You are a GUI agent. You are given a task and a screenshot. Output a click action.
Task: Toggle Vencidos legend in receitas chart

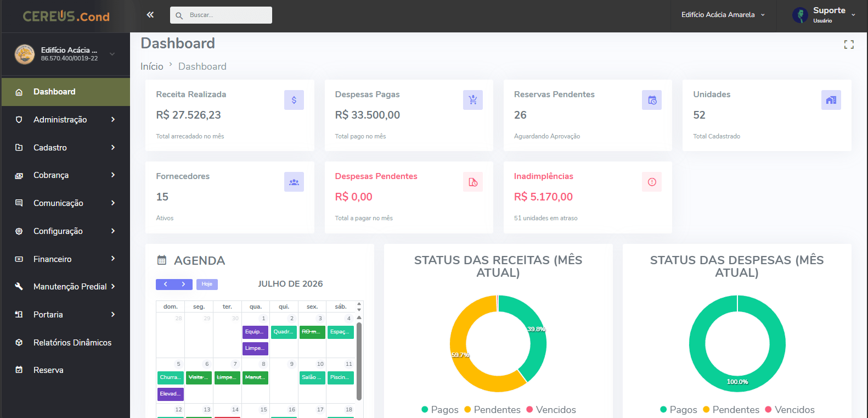pyautogui.click(x=551, y=410)
